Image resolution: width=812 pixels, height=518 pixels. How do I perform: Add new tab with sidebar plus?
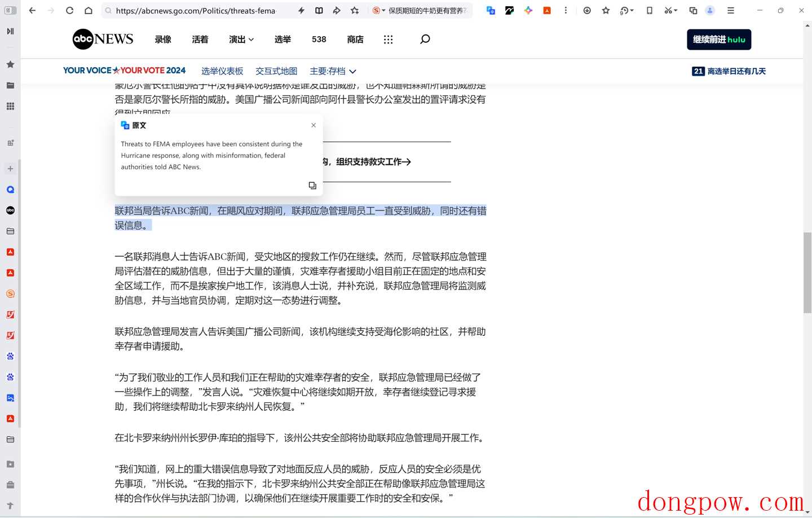coord(10,169)
